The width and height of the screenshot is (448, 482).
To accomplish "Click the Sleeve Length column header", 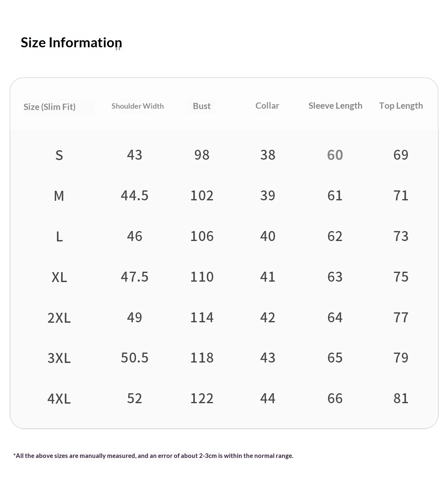I will coord(335,106).
